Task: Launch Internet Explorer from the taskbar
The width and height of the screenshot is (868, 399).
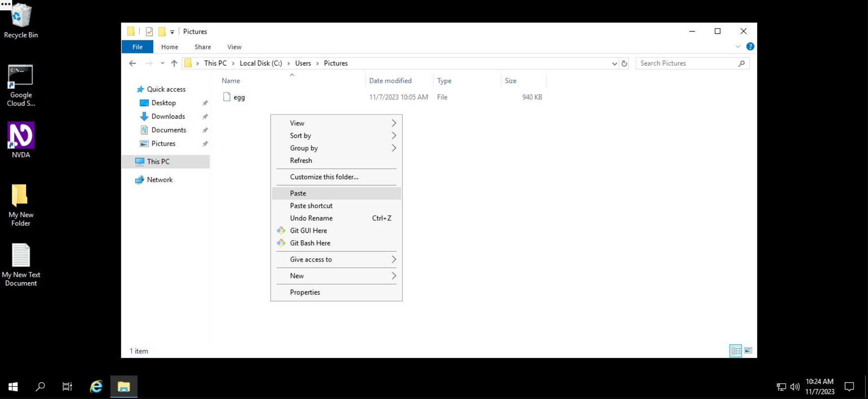Action: coord(96,387)
